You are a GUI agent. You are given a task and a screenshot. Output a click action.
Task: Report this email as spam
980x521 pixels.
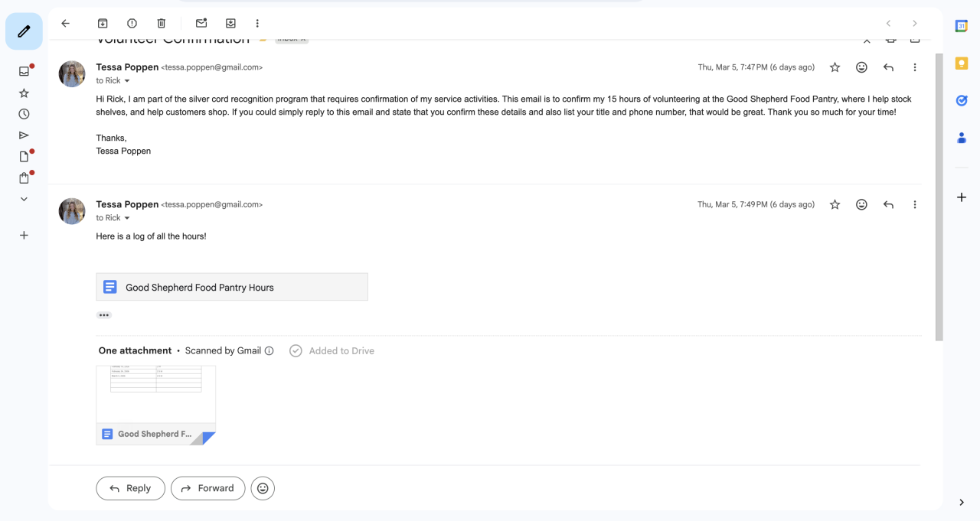point(132,24)
